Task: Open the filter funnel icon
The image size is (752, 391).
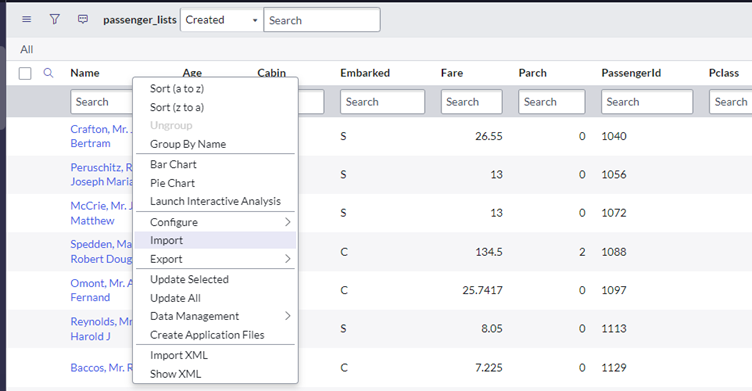Action: tap(55, 19)
